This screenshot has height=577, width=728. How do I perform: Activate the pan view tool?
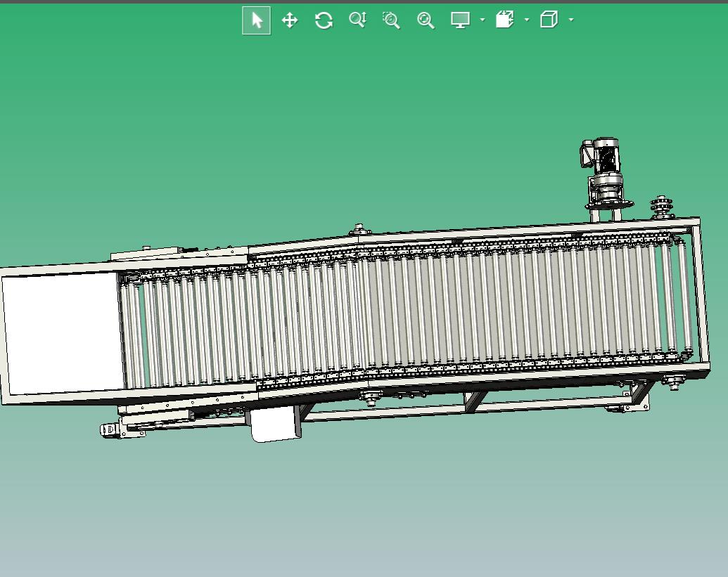(x=290, y=20)
